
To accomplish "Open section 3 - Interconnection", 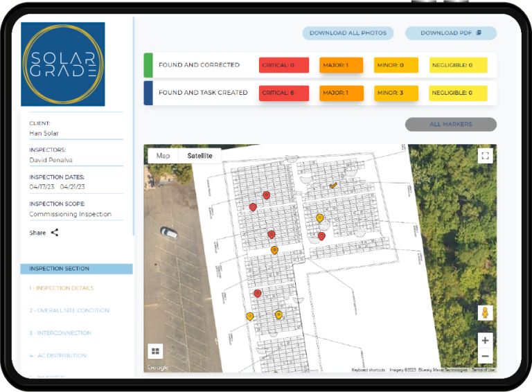I will point(60,333).
